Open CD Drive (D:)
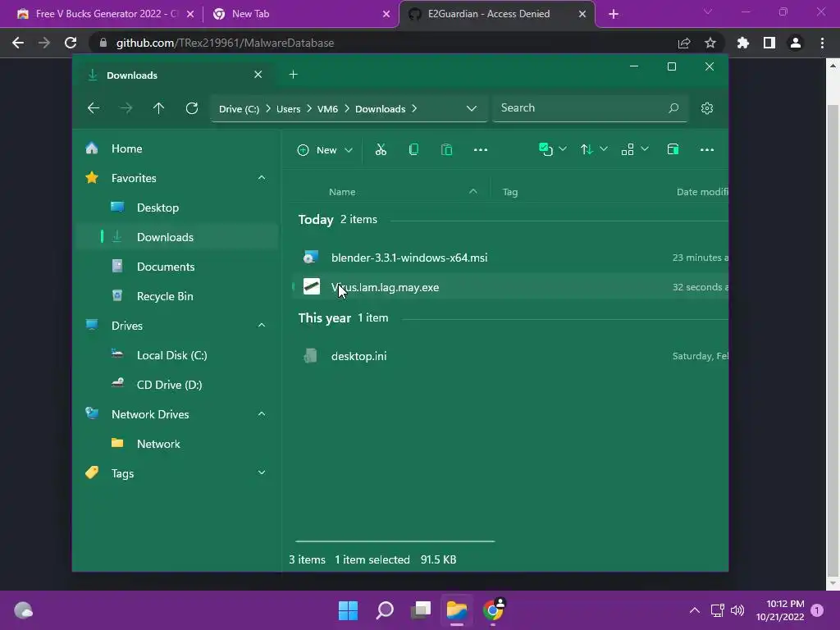Image resolution: width=840 pixels, height=630 pixels. [x=177, y=385]
